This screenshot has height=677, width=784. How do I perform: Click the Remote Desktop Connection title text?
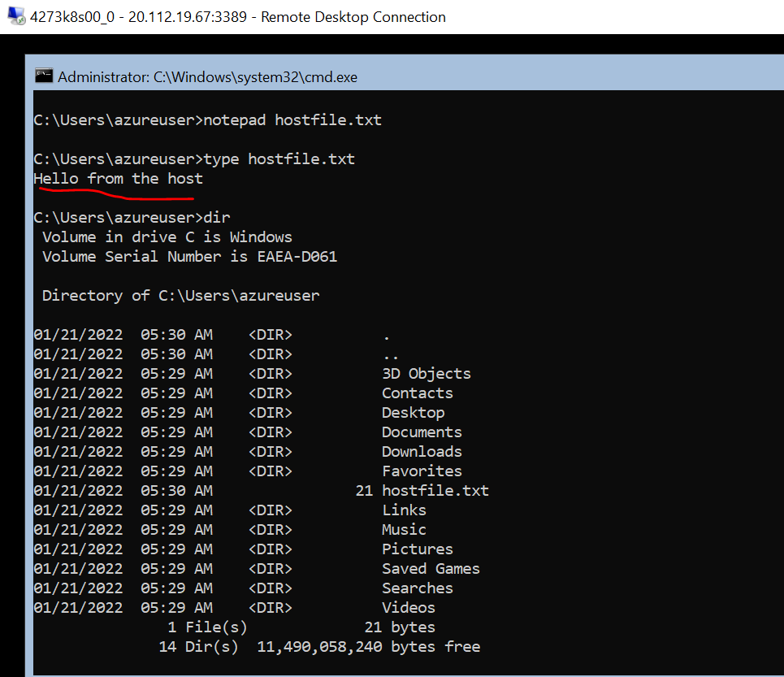(x=237, y=17)
